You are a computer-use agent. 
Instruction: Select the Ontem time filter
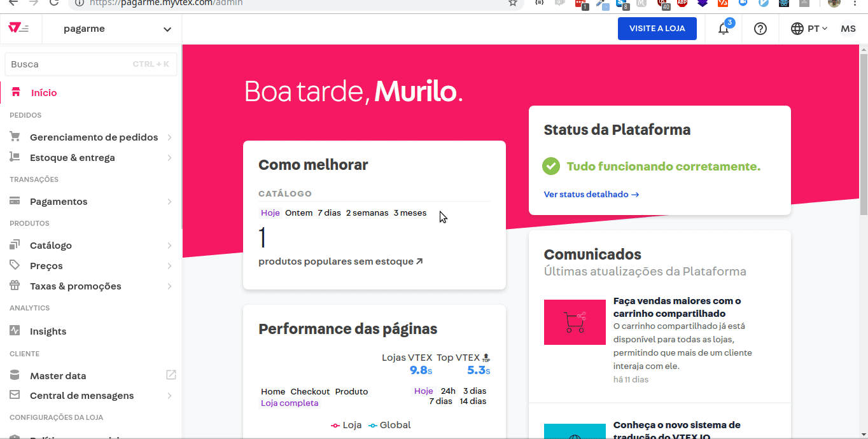point(298,213)
